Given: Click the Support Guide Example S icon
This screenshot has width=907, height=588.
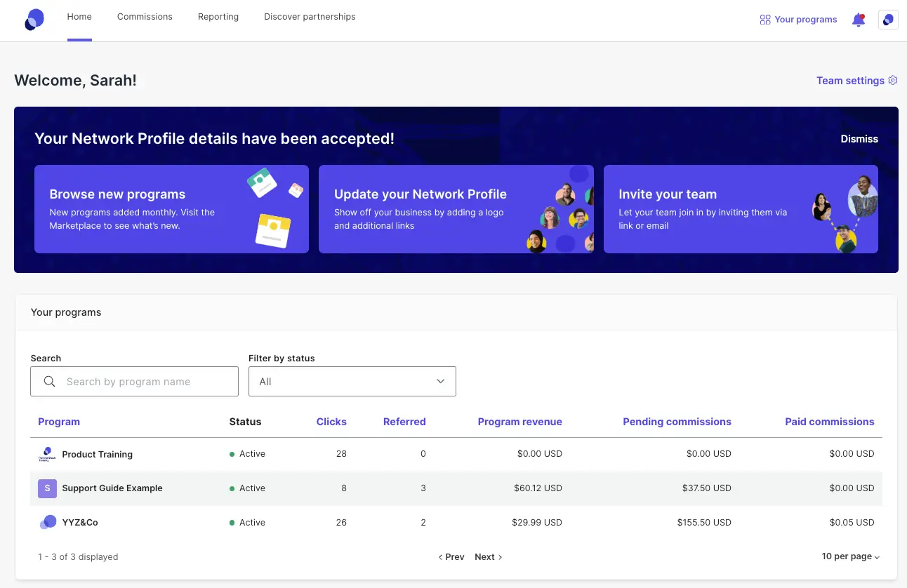Looking at the screenshot, I should (x=47, y=488).
